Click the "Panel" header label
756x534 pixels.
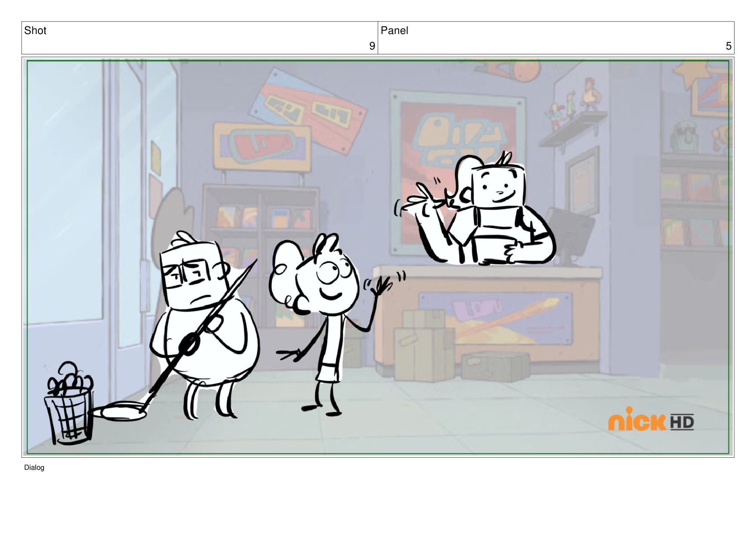coord(394,31)
